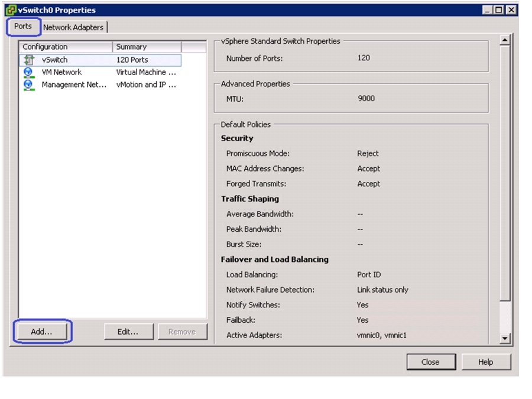The width and height of the screenshot is (532, 399).
Task: Click the Average Bandwidth label
Action: [260, 215]
